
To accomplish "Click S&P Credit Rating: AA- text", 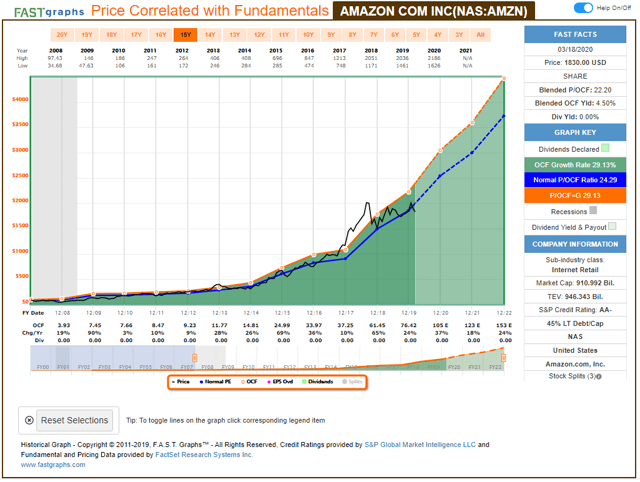I will (x=575, y=310).
